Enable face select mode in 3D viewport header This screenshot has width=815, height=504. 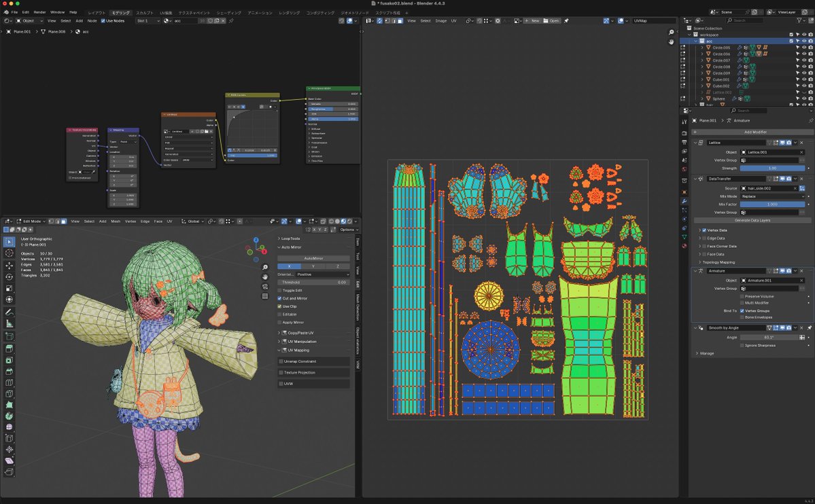point(63,221)
